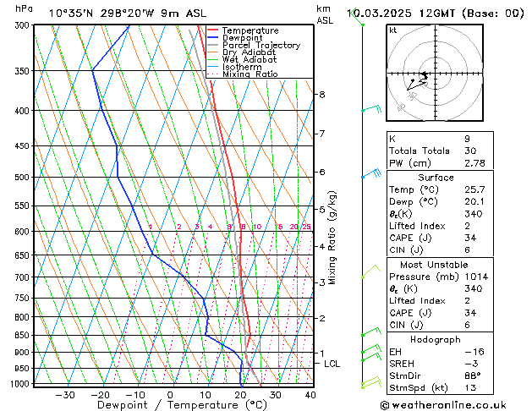Click the pink mixing ratio label 25
This screenshot has height=411, width=532.
pyautogui.click(x=307, y=227)
